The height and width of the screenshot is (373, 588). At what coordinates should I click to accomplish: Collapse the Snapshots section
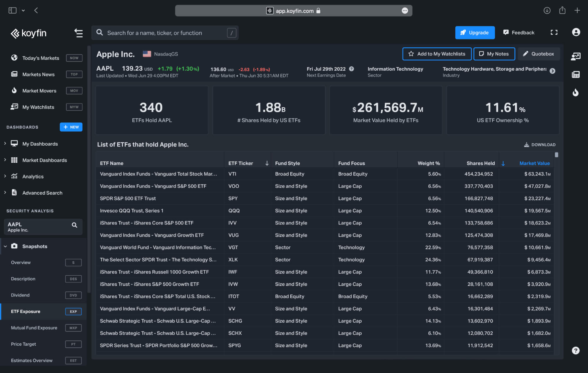point(5,246)
